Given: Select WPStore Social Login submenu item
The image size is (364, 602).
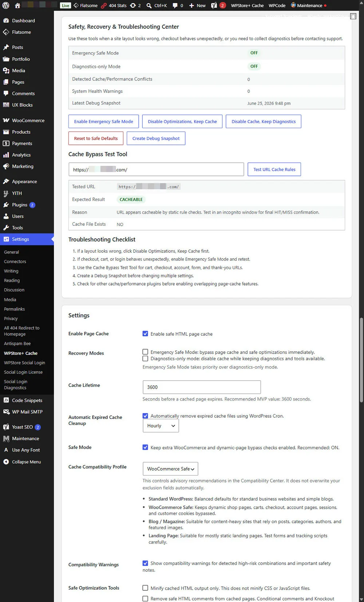Looking at the screenshot, I should pyautogui.click(x=24, y=363).
